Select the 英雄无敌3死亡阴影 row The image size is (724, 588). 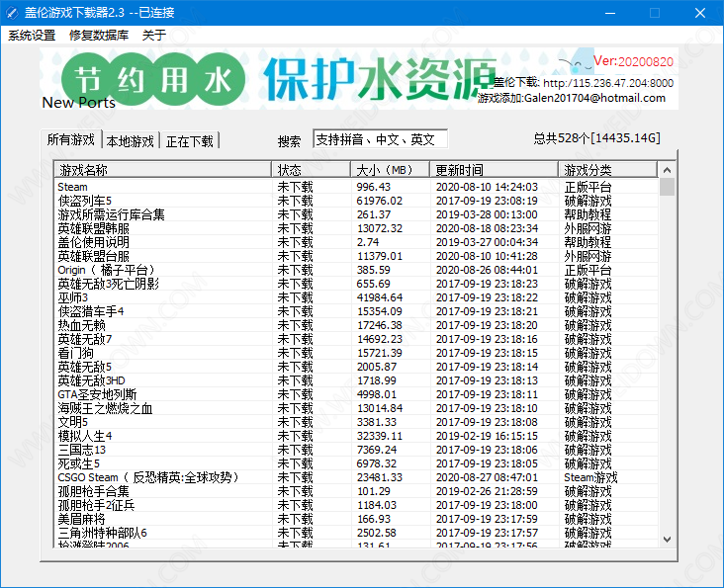(x=355, y=284)
